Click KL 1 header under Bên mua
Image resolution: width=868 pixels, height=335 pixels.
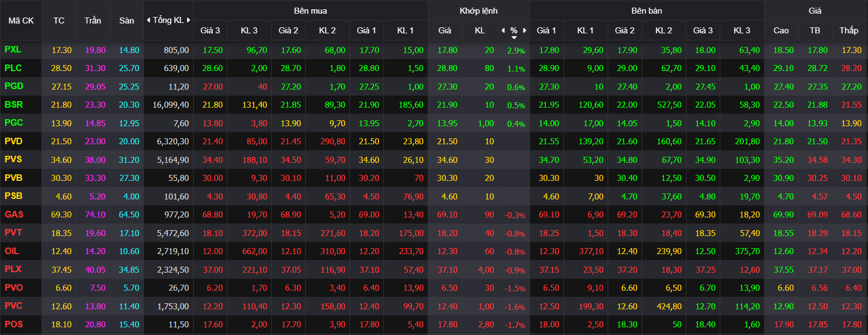pos(405,31)
